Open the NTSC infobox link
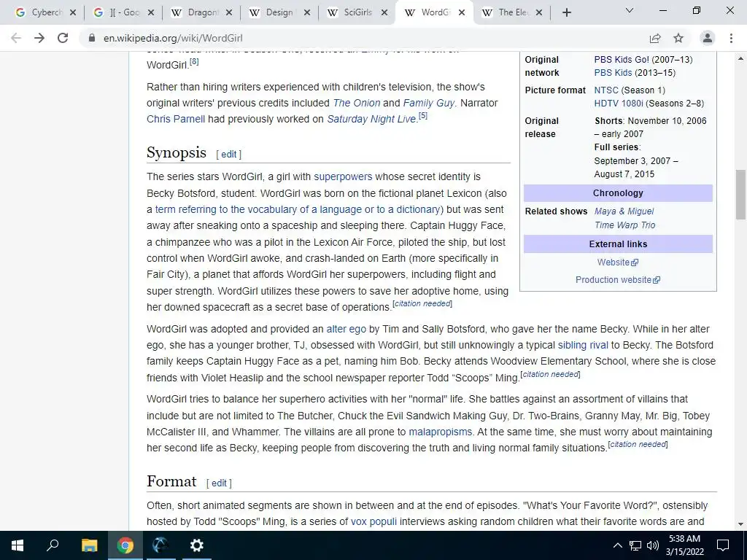The height and width of the screenshot is (560, 747). [606, 90]
